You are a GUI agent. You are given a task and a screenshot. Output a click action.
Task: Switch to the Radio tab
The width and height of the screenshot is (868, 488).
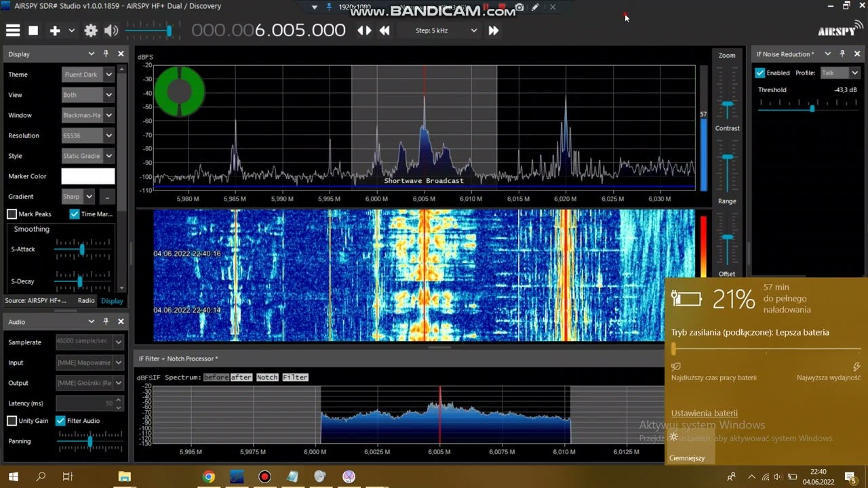(86, 300)
